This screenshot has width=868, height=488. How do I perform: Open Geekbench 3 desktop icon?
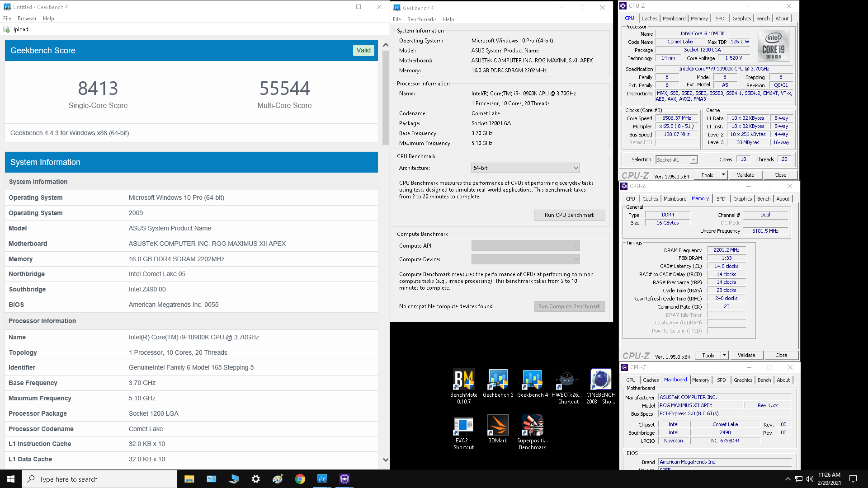pos(498,383)
